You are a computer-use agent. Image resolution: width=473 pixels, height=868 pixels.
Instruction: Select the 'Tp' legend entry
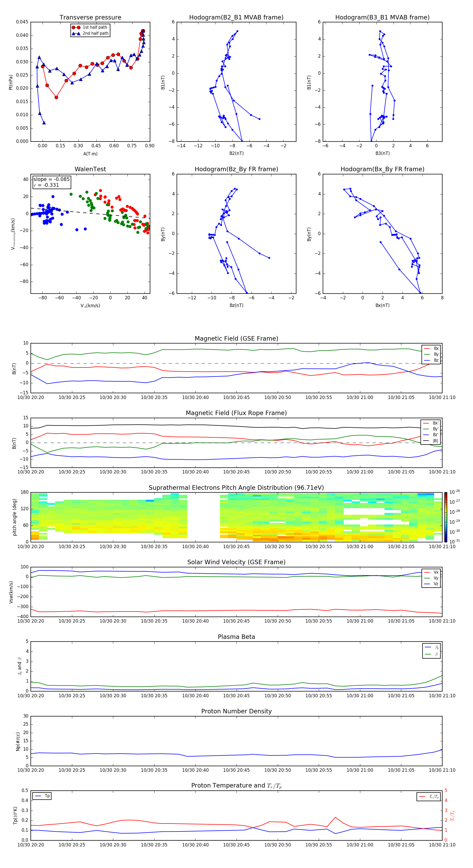pos(42,796)
